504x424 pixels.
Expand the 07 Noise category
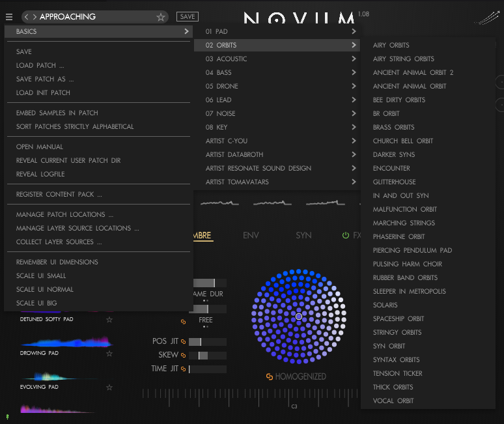pyautogui.click(x=277, y=113)
